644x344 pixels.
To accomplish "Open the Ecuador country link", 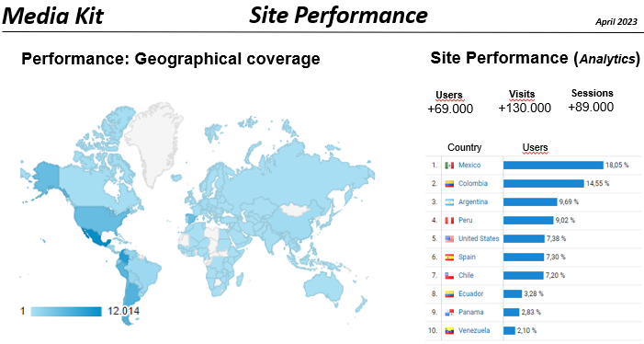I will [x=470, y=293].
